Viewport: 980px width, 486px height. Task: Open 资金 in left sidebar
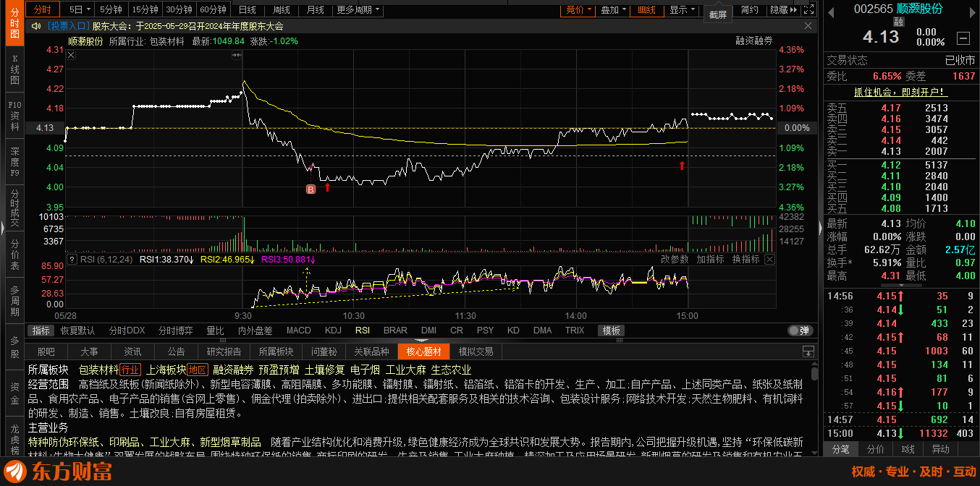14,393
